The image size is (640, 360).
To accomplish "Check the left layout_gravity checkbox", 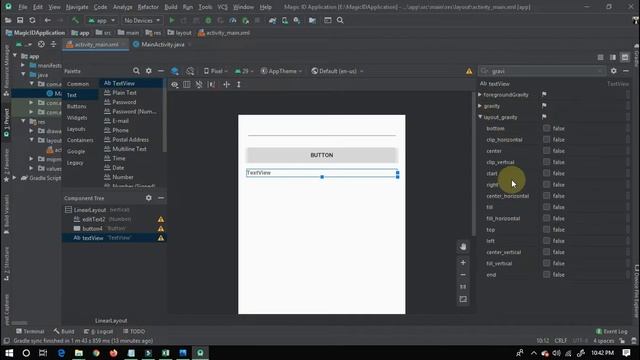I will click(546, 241).
